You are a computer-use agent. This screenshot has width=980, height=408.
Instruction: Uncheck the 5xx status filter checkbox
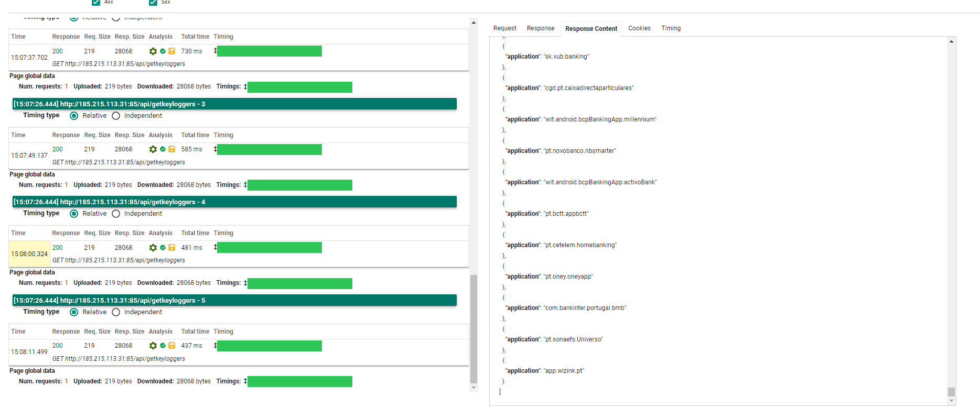pyautogui.click(x=153, y=2)
